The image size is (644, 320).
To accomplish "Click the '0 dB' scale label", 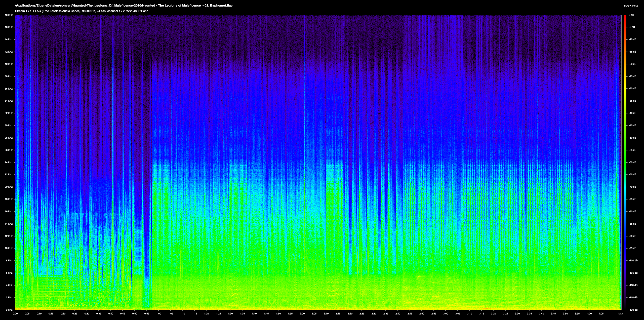I will pyautogui.click(x=631, y=15).
